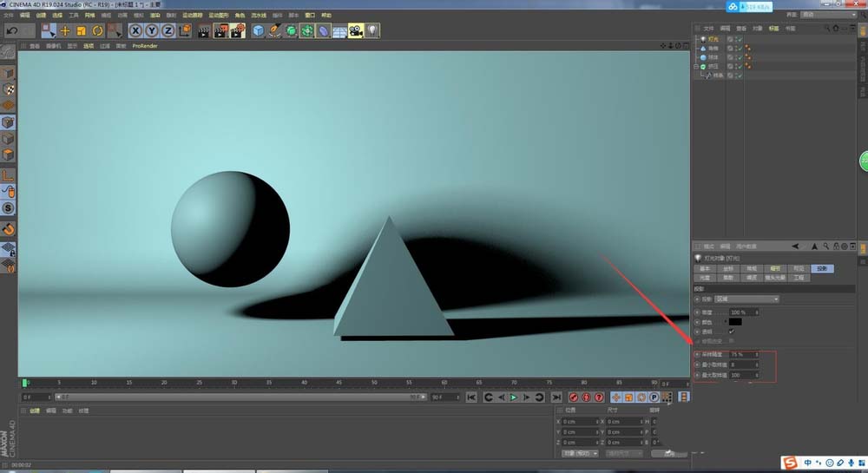868x473 pixels.
Task: Open the 创建 Create menu
Action: [41, 16]
